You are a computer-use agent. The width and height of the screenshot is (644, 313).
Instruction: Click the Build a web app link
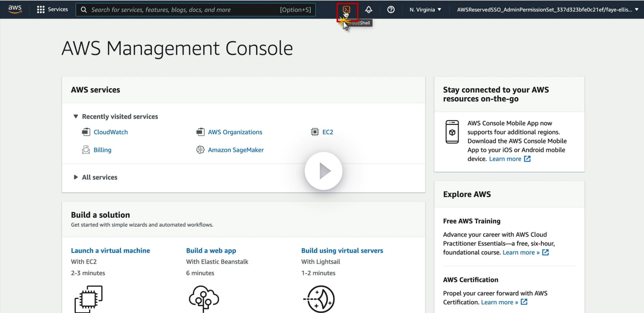click(211, 251)
